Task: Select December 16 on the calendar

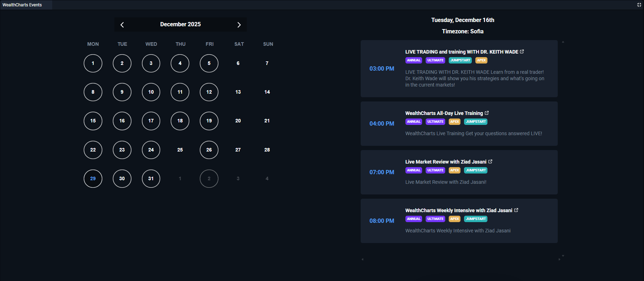Action: point(122,121)
